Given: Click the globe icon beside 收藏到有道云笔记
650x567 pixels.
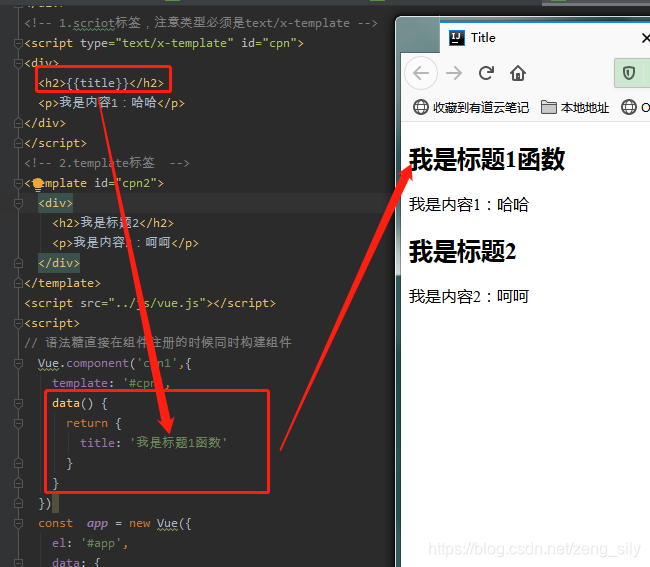Looking at the screenshot, I should (420, 107).
